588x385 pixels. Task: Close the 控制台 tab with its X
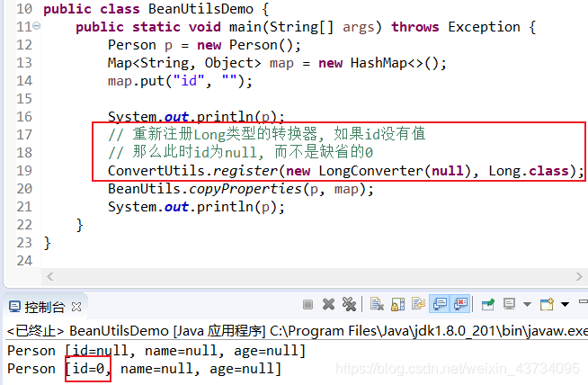tap(76, 307)
